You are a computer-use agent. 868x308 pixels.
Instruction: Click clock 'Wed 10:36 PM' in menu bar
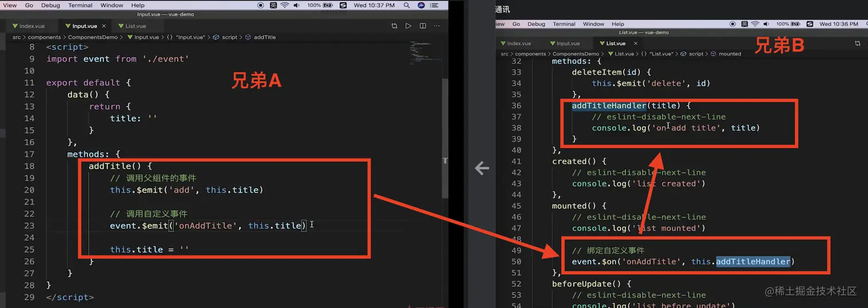click(x=838, y=24)
